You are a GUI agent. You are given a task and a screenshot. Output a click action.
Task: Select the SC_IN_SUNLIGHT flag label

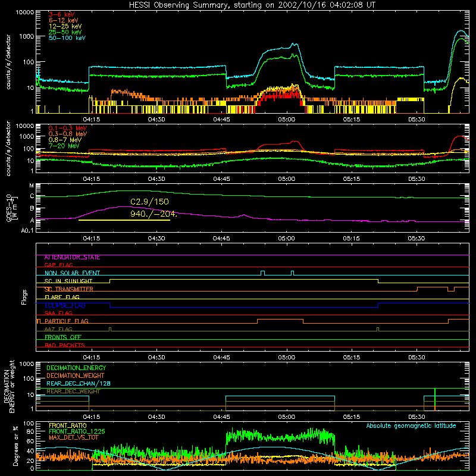click(x=68, y=281)
